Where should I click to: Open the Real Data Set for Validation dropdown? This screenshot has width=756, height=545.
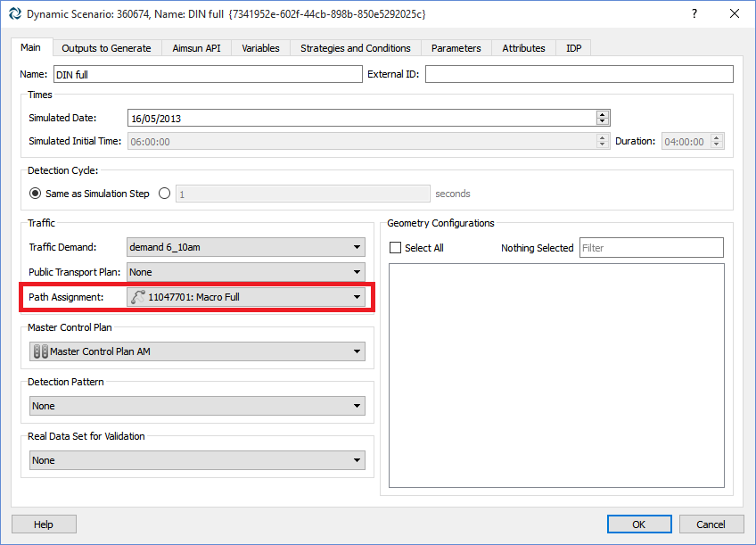197,460
